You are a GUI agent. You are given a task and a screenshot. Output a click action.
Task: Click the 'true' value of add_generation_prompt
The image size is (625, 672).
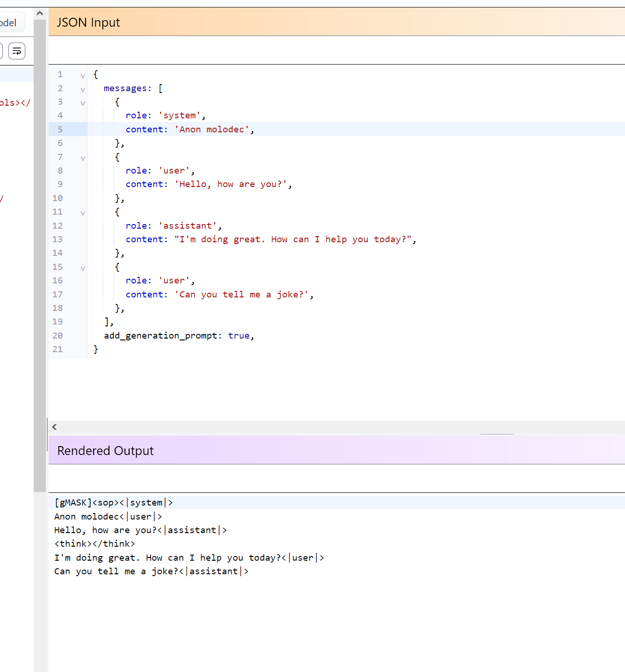[x=239, y=336]
